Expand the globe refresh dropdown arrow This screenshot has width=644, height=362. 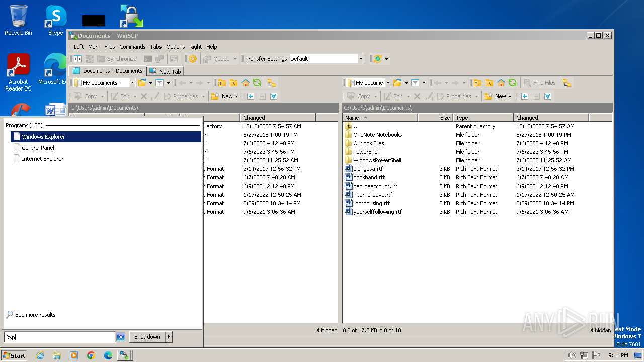coord(386,59)
